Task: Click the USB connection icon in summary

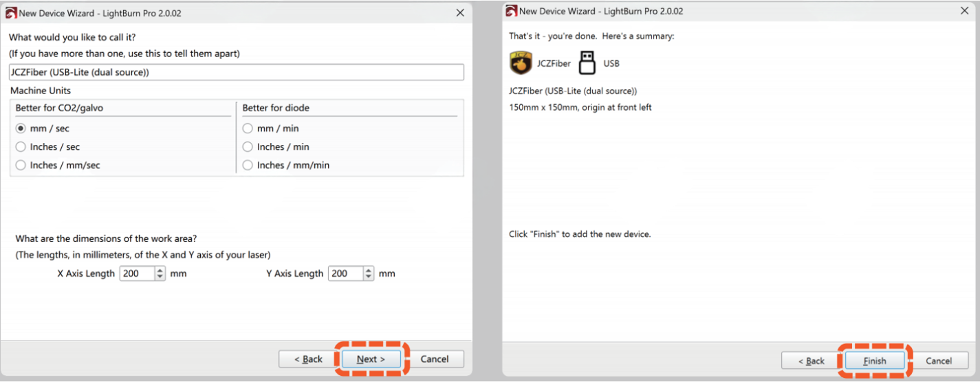Action: point(587,63)
